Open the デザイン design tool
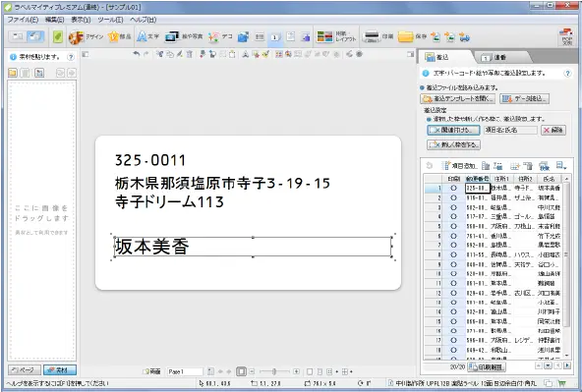The height and width of the screenshot is (392, 582). click(x=87, y=36)
